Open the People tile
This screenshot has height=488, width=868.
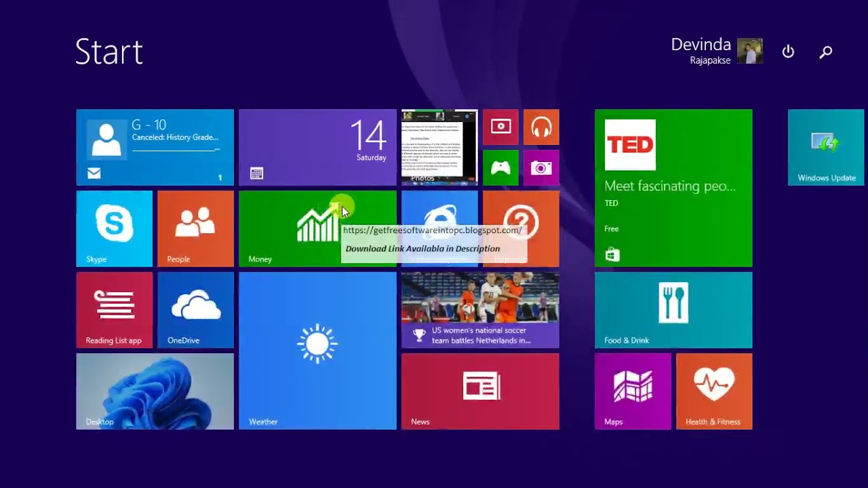tap(195, 228)
